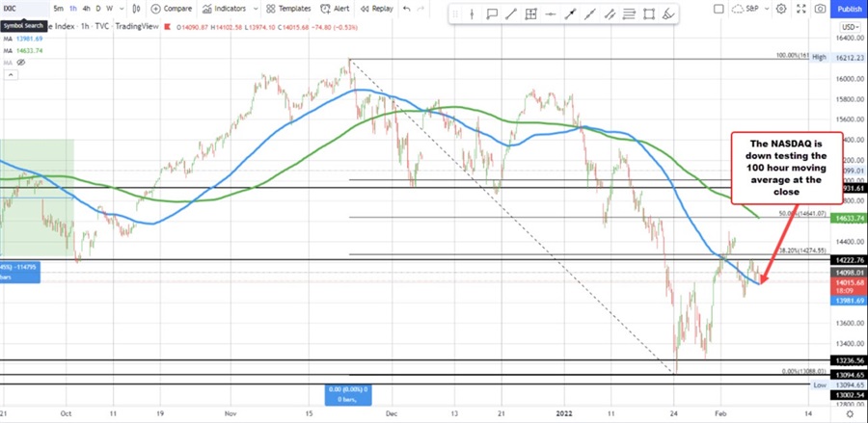Switch to the 4h timeframe
Viewport: 868px width, 423px height.
87,9
